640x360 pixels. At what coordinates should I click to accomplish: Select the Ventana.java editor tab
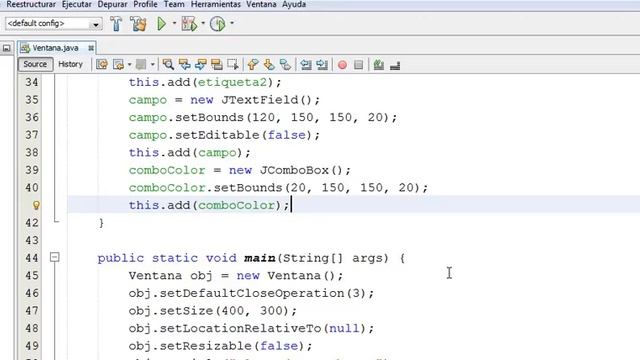55,48
